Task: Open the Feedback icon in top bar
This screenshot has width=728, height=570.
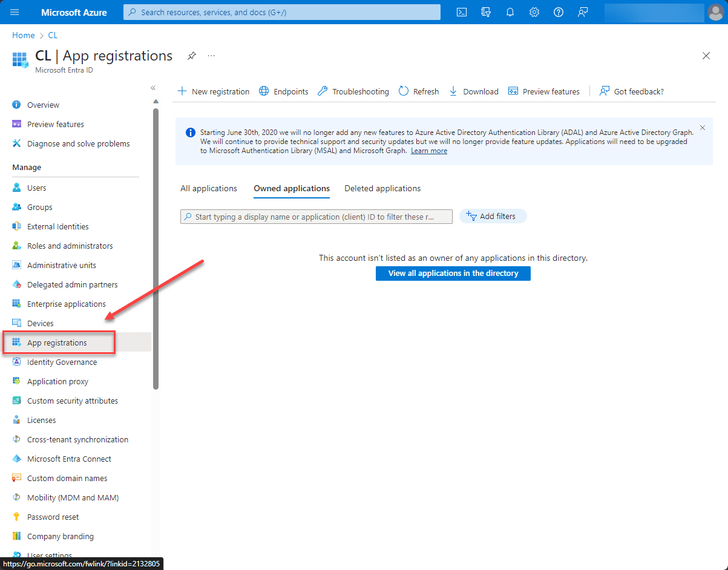Action: 583,12
